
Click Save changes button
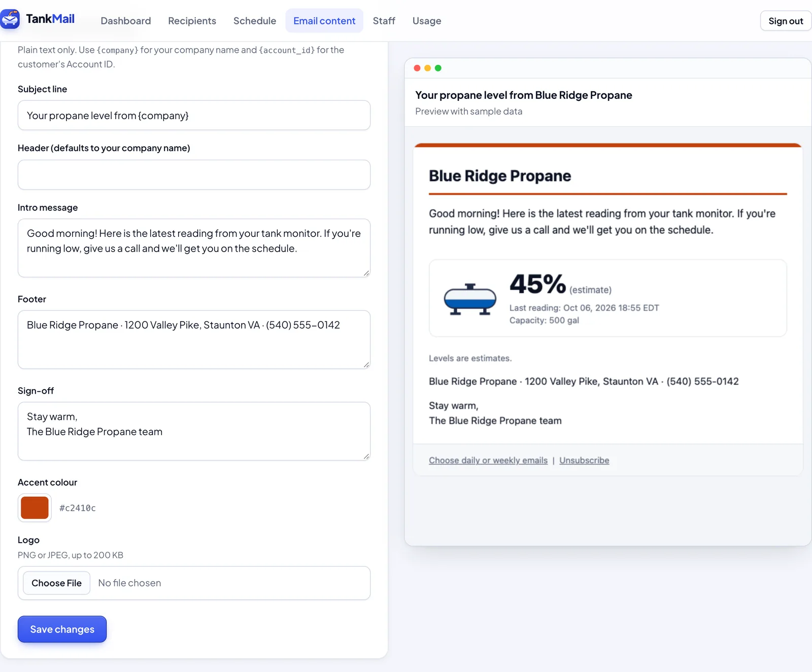coord(62,629)
